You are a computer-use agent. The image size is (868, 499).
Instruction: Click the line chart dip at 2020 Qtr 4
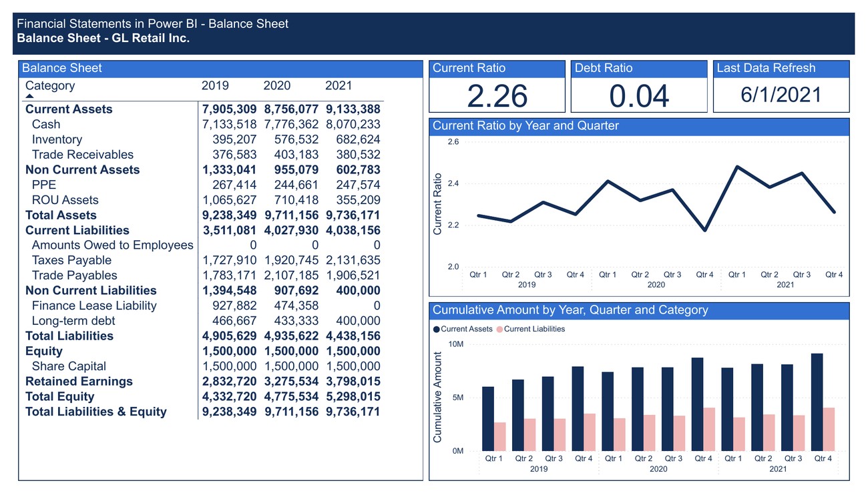tap(704, 230)
